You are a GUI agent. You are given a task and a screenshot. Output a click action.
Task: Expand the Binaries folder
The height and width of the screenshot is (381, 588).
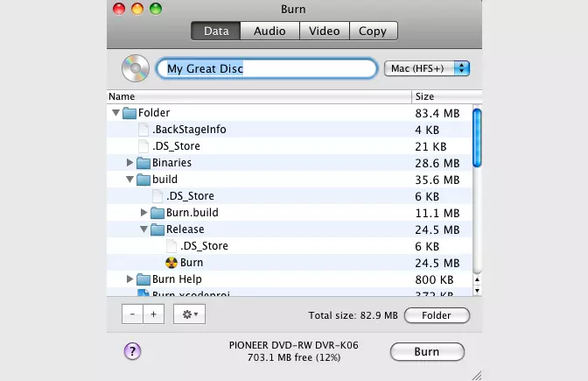click(129, 163)
